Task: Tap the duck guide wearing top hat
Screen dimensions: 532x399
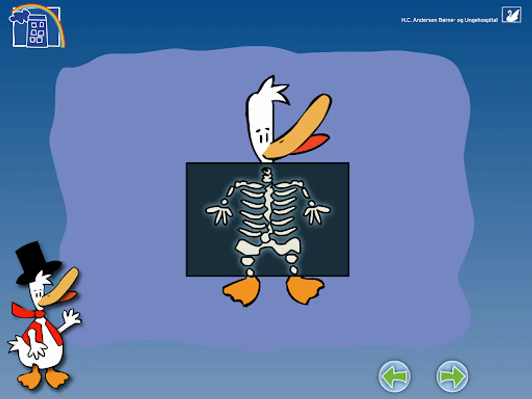Action: [x=44, y=316]
